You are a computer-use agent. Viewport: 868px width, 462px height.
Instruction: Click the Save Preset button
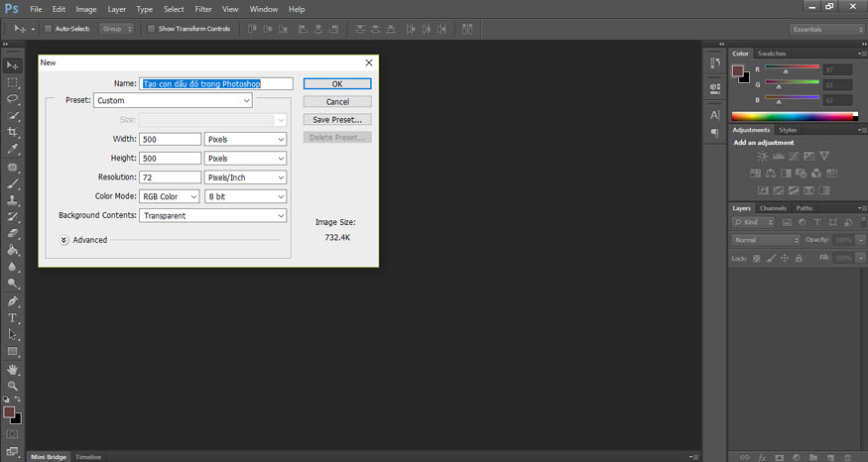tap(337, 120)
